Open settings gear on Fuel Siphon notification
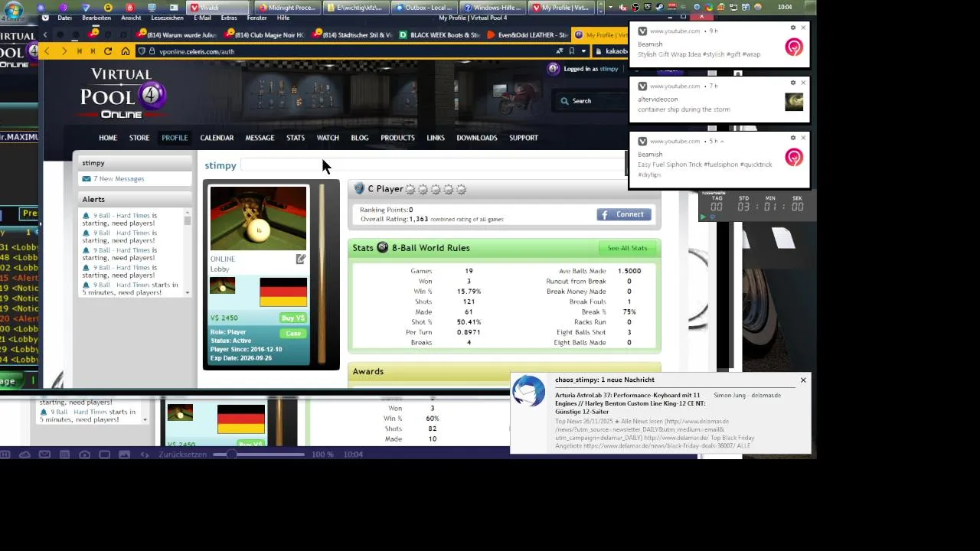Viewport: 980px width, 551px height. coord(793,138)
